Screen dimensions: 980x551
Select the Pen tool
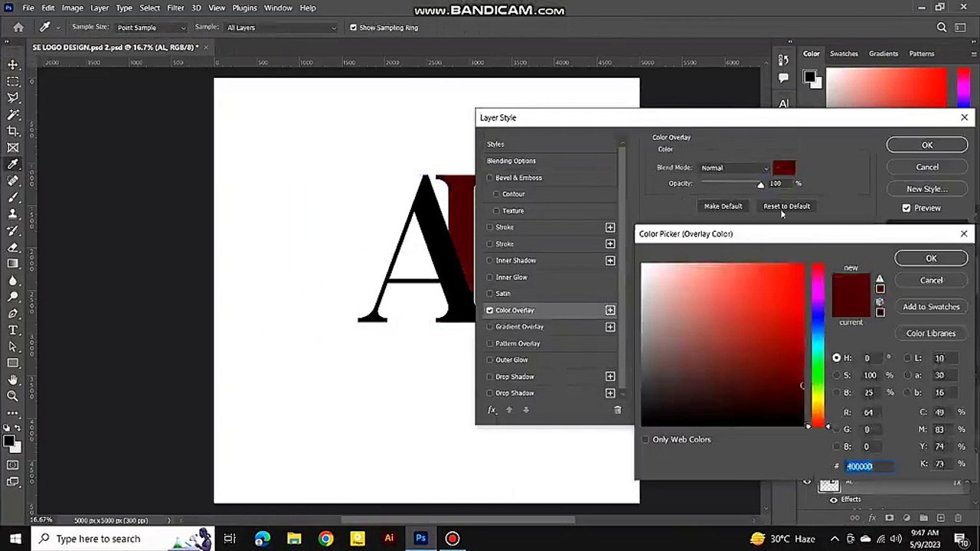(x=13, y=314)
